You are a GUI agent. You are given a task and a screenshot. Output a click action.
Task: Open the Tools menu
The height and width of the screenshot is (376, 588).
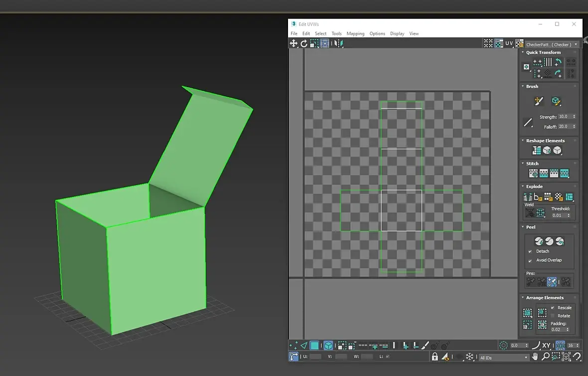pyautogui.click(x=336, y=33)
